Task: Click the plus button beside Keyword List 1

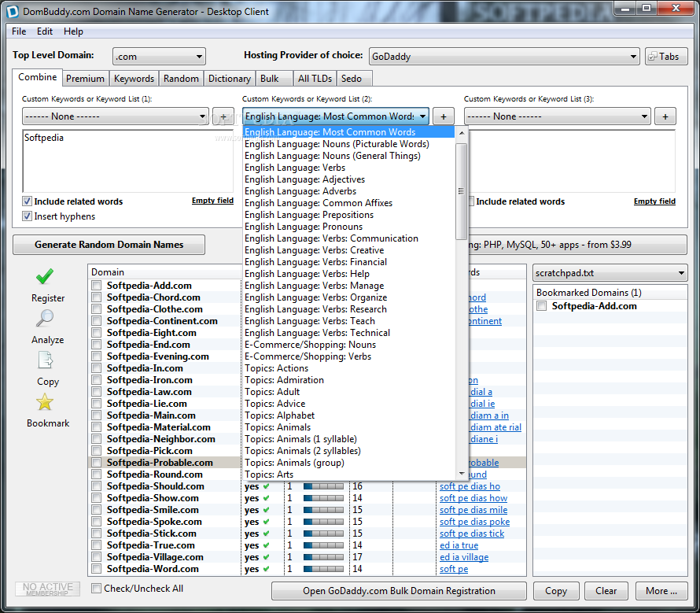Action: point(223,116)
